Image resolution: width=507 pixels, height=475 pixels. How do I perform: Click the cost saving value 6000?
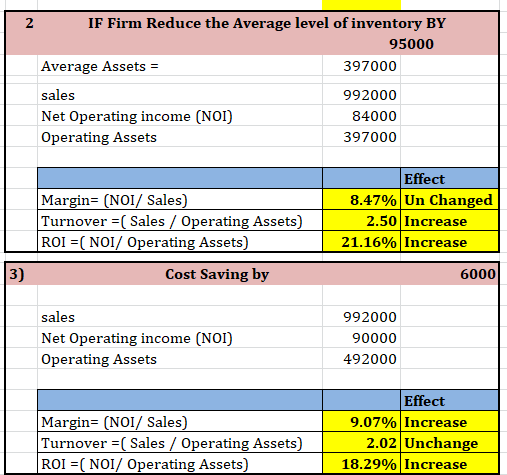click(x=478, y=274)
